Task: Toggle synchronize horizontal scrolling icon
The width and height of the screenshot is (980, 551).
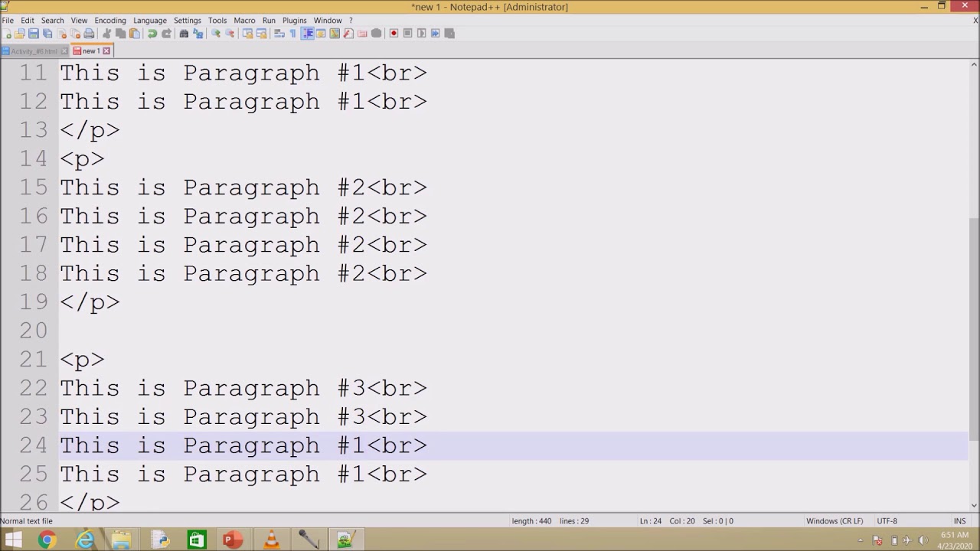Action: tap(261, 34)
